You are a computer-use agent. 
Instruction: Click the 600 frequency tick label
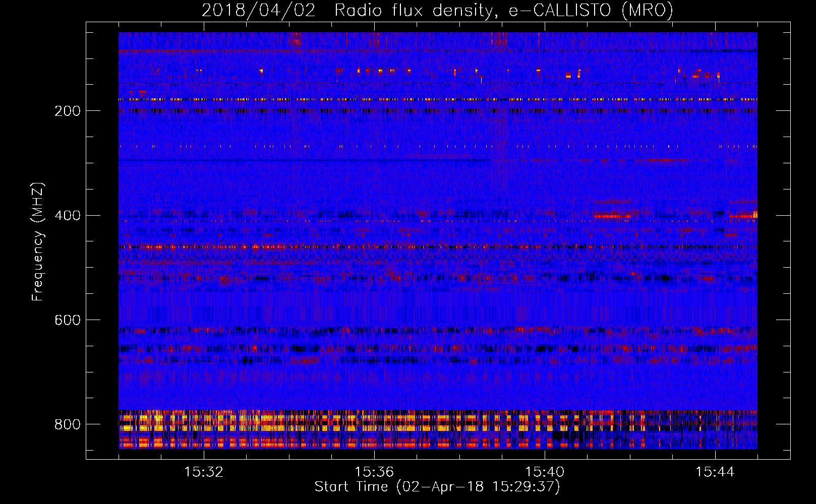click(68, 321)
